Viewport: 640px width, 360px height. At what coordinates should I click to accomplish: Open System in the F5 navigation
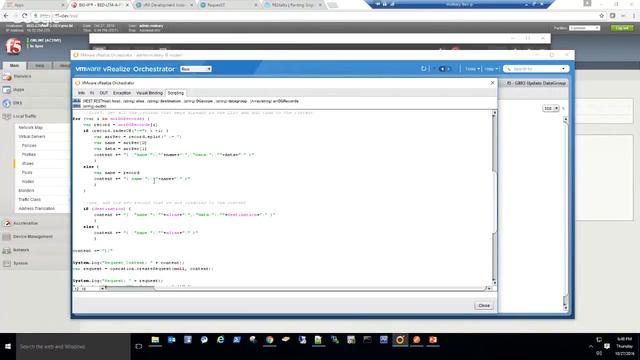[x=20, y=263]
